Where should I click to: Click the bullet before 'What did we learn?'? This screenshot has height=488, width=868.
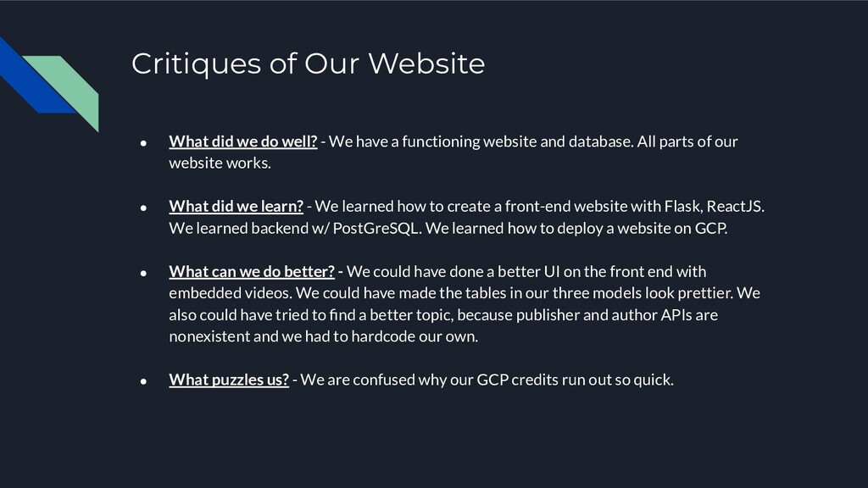(x=143, y=208)
